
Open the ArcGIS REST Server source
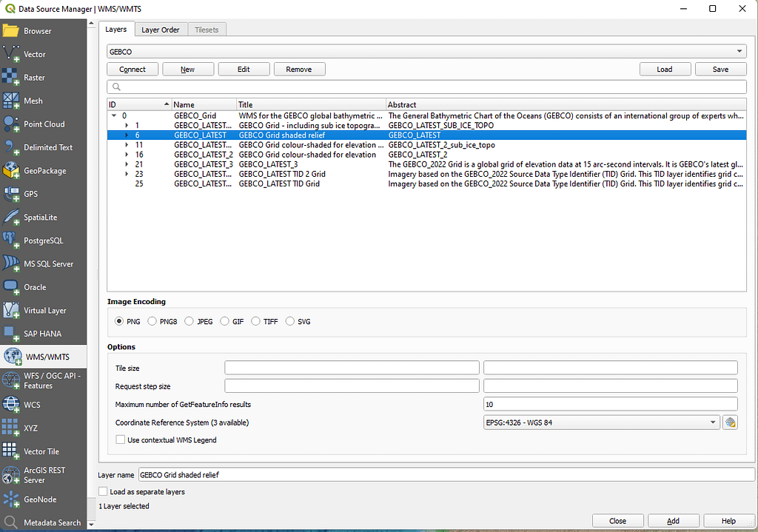coord(44,475)
